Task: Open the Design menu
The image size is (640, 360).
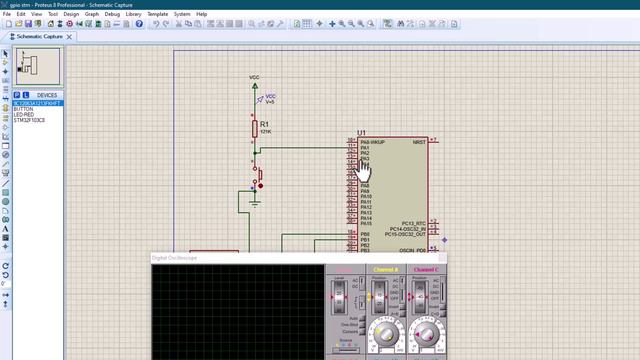Action: [x=71, y=14]
